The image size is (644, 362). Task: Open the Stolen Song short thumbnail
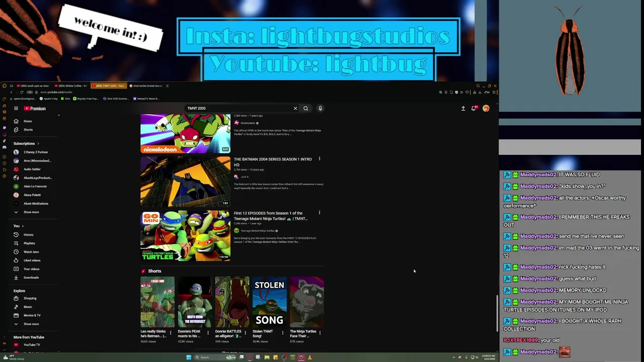[x=269, y=302]
